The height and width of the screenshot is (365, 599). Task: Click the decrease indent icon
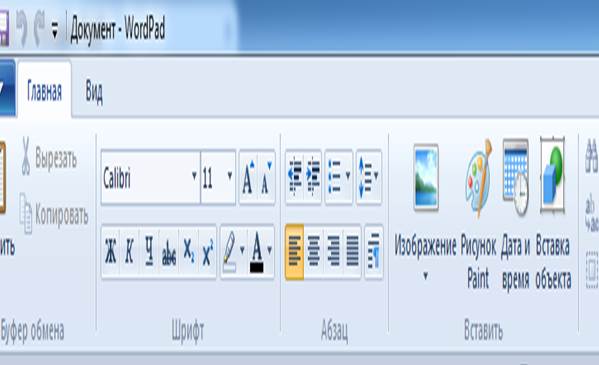point(295,177)
